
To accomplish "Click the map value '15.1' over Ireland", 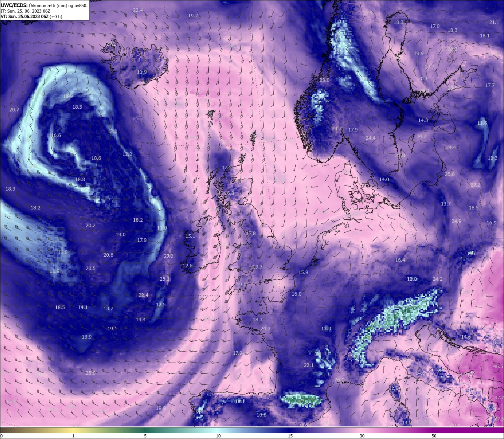I will (x=190, y=236).
